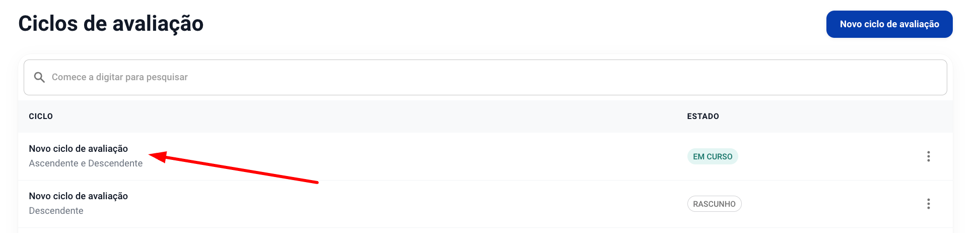Select the Ascendente e Descendente subtitle text
Screen dimensions: 980x233
tap(86, 163)
